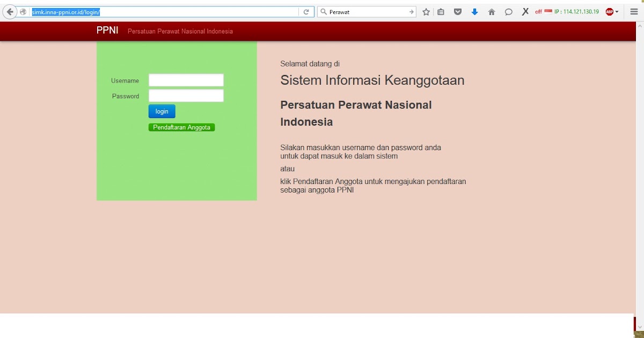The width and height of the screenshot is (644, 338).
Task: Click the login button
Action: click(162, 111)
